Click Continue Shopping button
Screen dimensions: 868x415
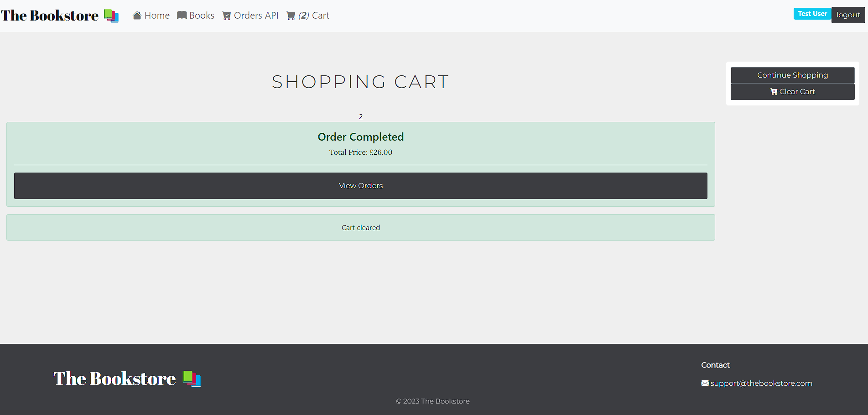tap(793, 75)
